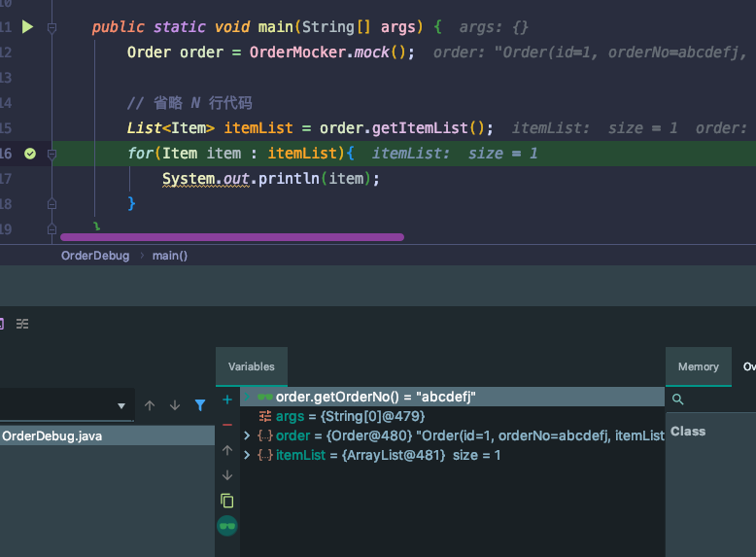Click the purple horizontal editor scrollbar
The width and height of the screenshot is (756, 557).
232,237
